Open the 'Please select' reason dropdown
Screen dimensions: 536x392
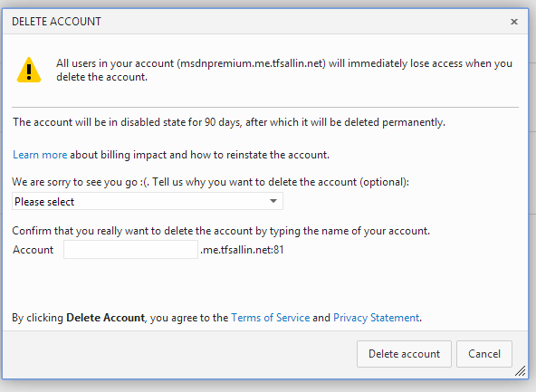tap(148, 201)
